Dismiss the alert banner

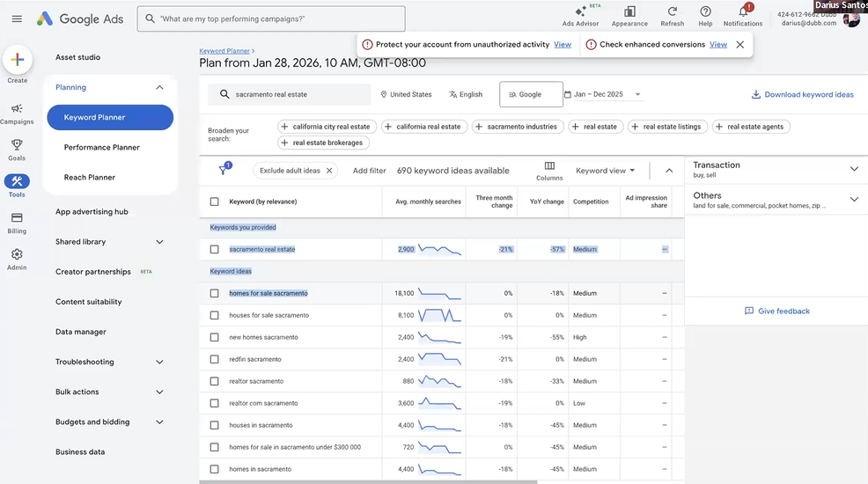click(x=740, y=45)
